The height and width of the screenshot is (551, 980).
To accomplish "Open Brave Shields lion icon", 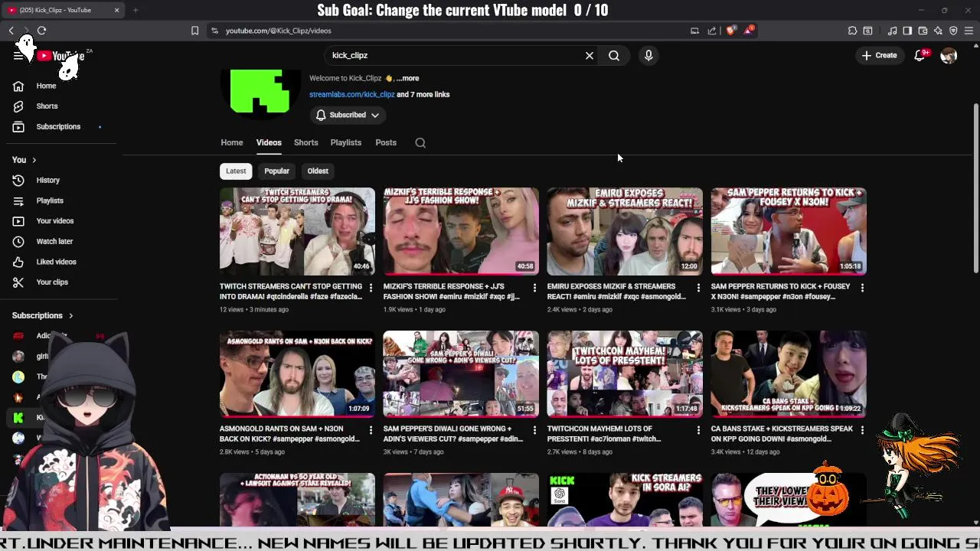I will [730, 31].
